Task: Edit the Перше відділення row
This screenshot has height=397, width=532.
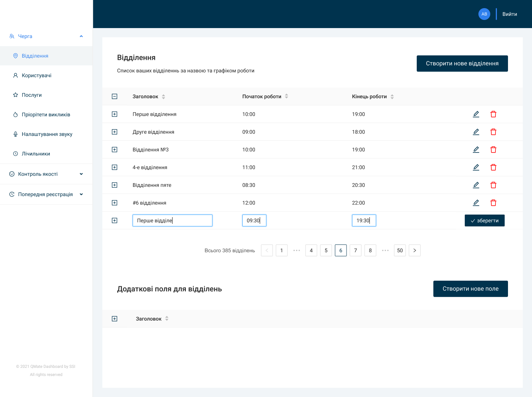Action: coord(476,114)
